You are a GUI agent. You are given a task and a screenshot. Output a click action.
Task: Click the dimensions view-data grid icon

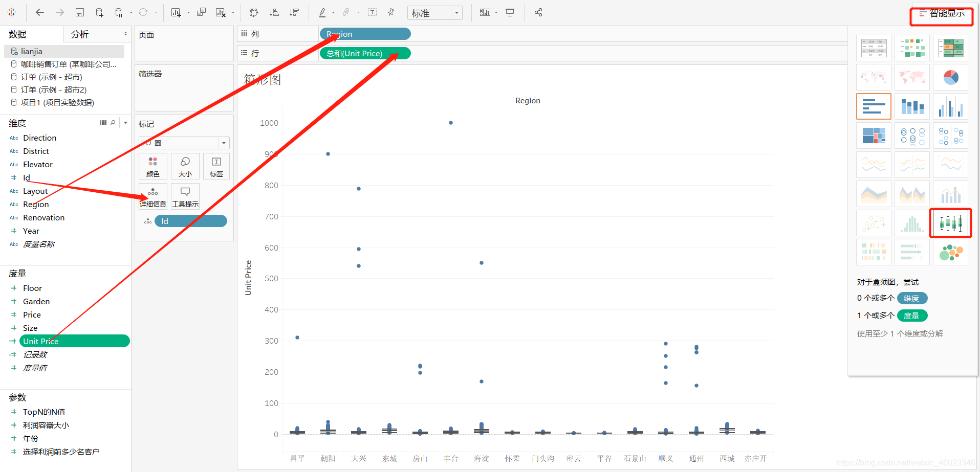tap(103, 123)
